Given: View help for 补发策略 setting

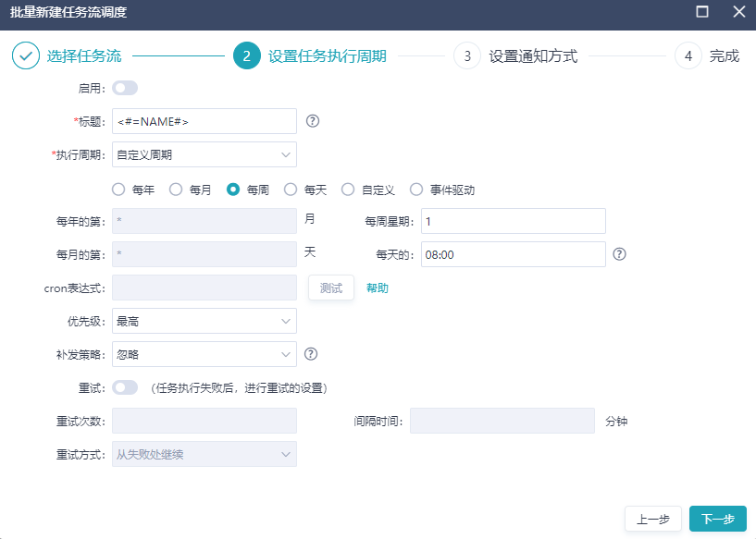Looking at the screenshot, I should [312, 354].
